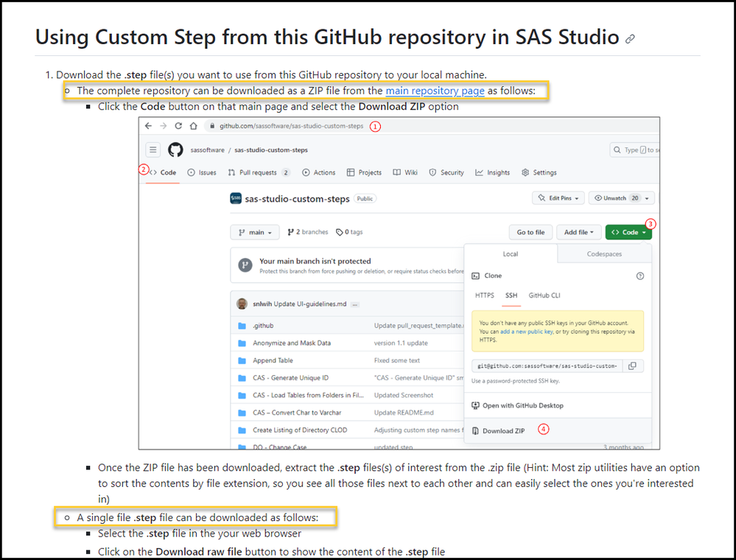Open sas-studio-custom-steps breadcrumb link
This screenshot has width=736, height=560.
(271, 150)
